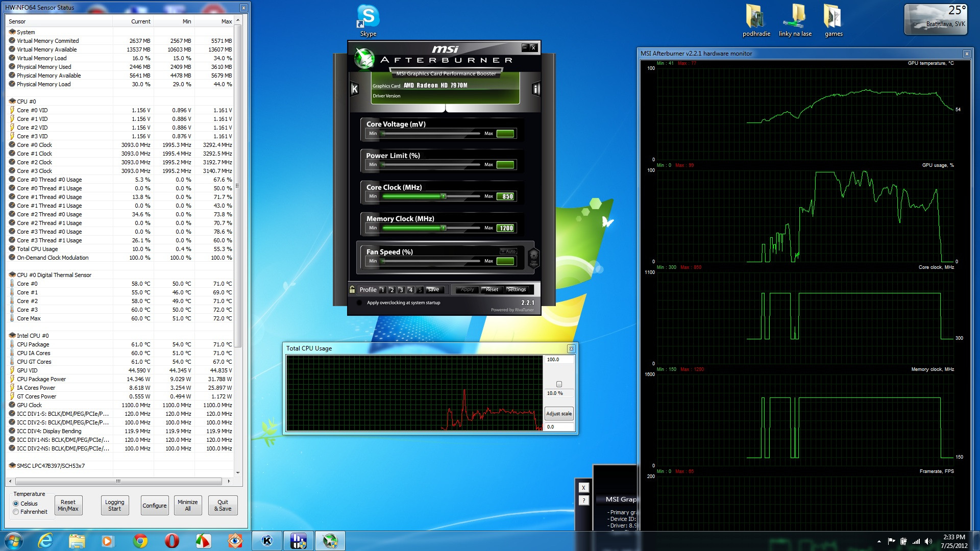Viewport: 980px width, 551px height.
Task: Toggle the Fan Speed Auto button
Action: (508, 251)
